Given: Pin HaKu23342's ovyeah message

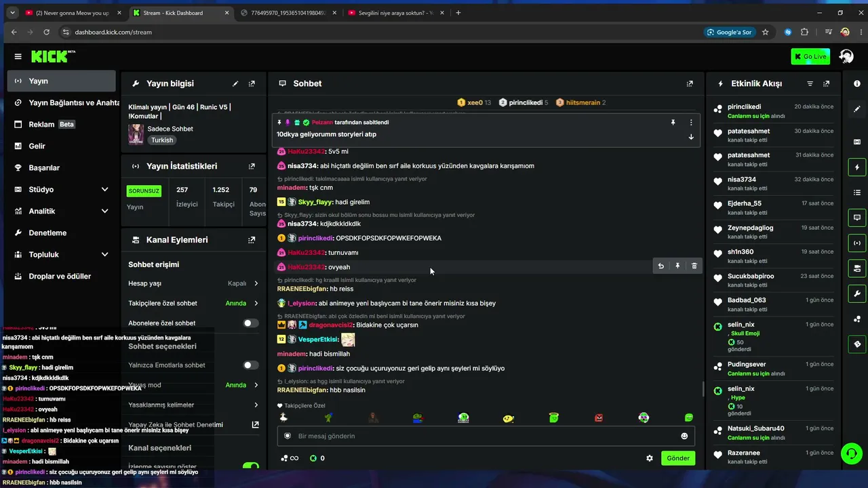Looking at the screenshot, I should tap(677, 266).
